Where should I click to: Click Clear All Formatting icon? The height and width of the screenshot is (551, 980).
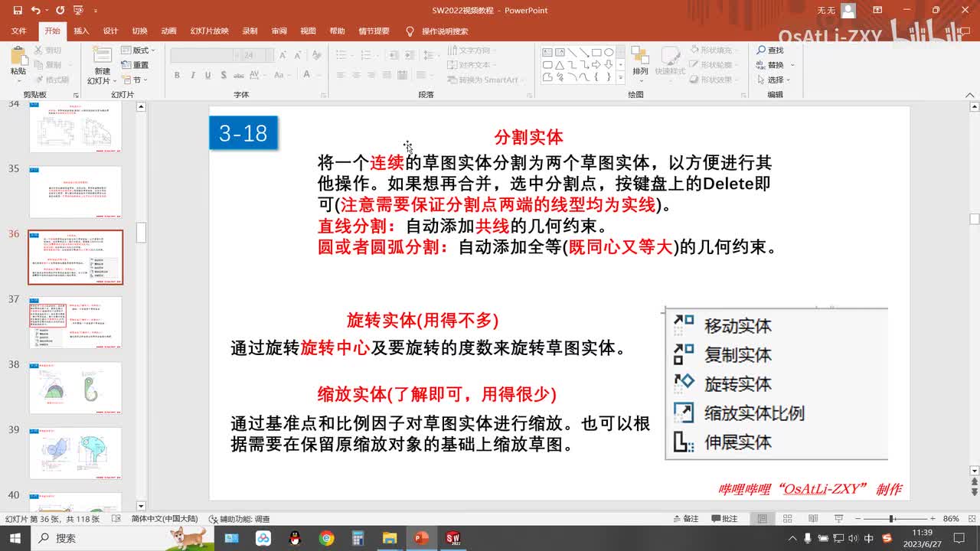(315, 55)
